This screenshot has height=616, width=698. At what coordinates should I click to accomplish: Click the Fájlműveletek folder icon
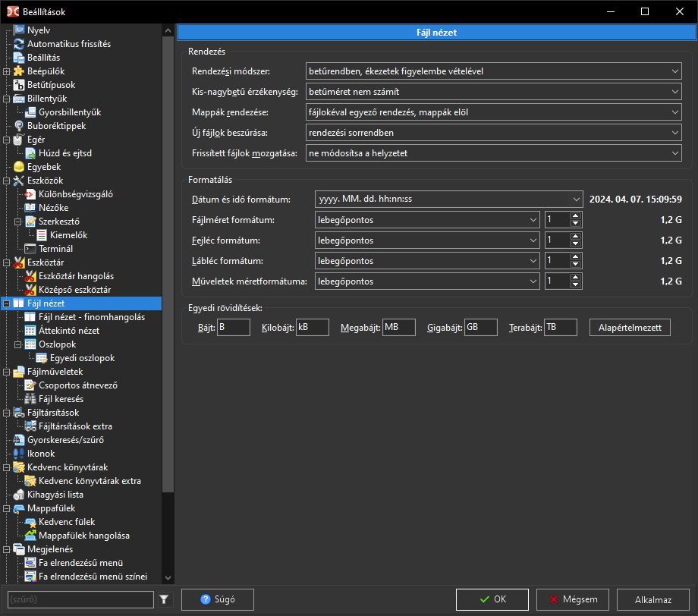[19, 372]
